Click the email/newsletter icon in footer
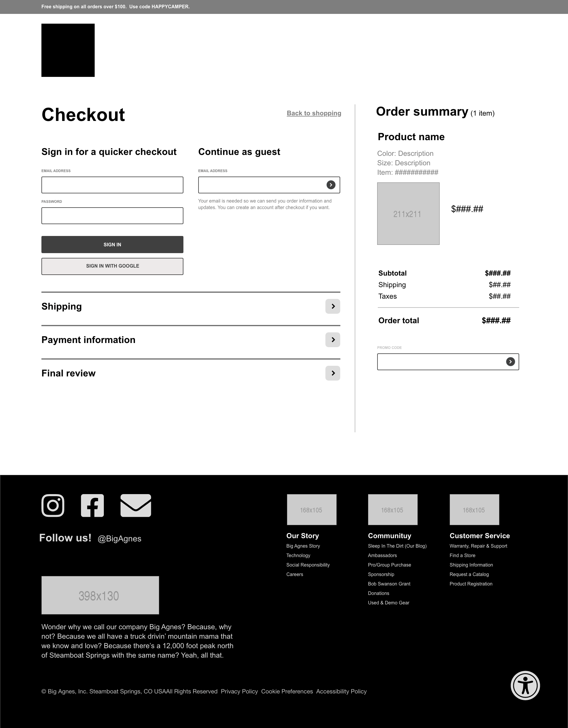Image resolution: width=568 pixels, height=728 pixels. point(135,506)
